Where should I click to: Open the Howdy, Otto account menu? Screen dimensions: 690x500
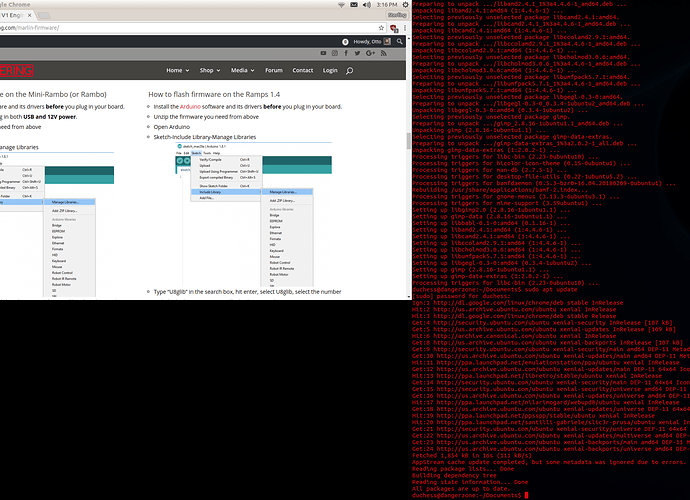click(372, 42)
